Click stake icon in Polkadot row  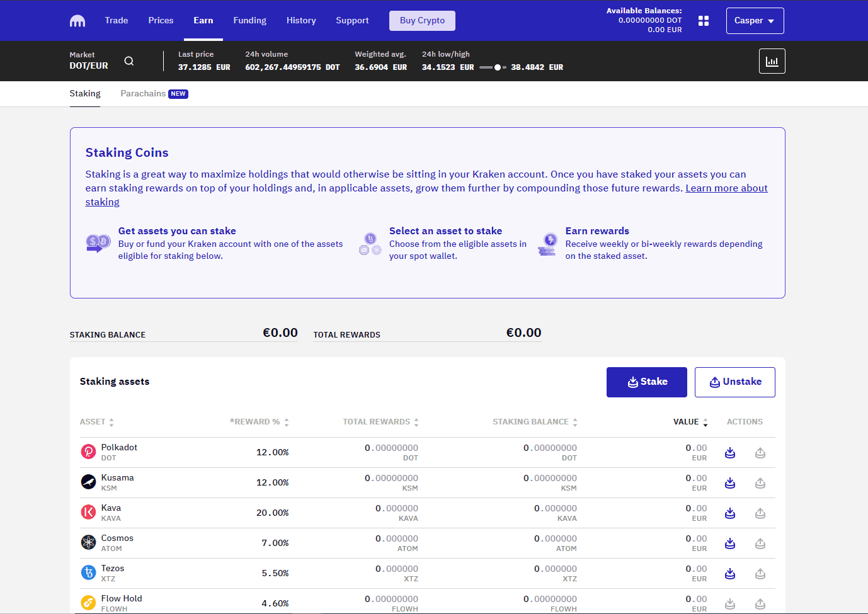click(x=730, y=453)
